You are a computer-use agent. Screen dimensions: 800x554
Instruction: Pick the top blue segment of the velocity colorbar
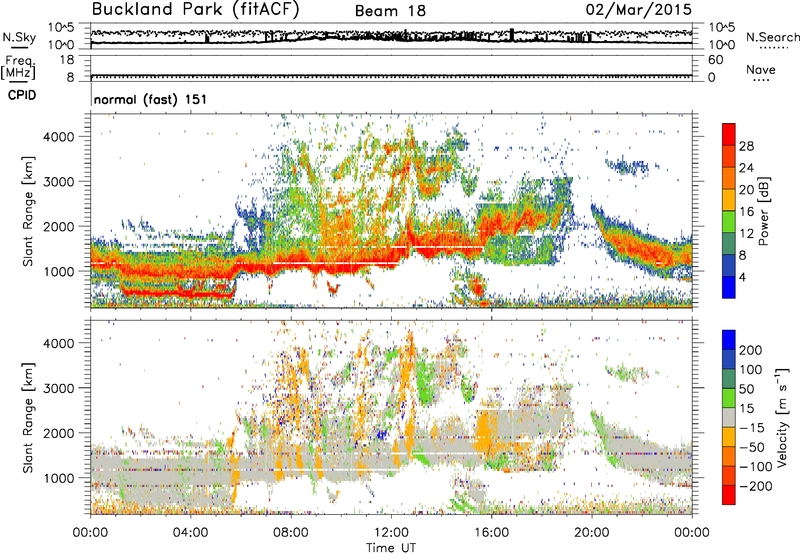[729, 340]
